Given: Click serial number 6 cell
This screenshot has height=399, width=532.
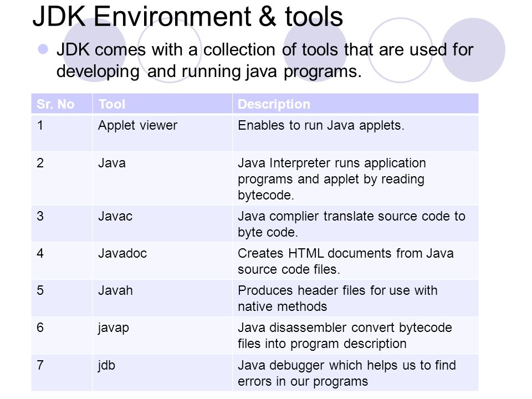Looking at the screenshot, I should pyautogui.click(x=62, y=336).
